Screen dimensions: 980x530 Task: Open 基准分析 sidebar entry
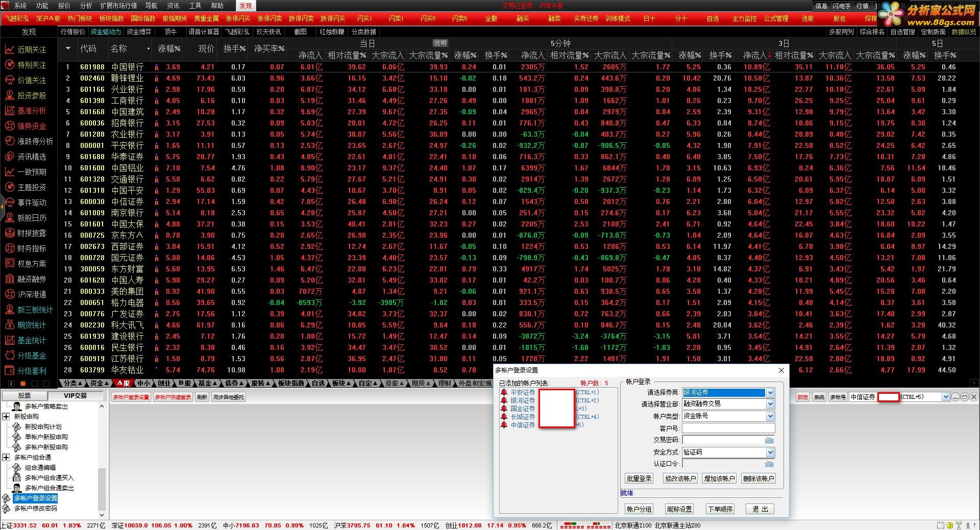[x=26, y=111]
